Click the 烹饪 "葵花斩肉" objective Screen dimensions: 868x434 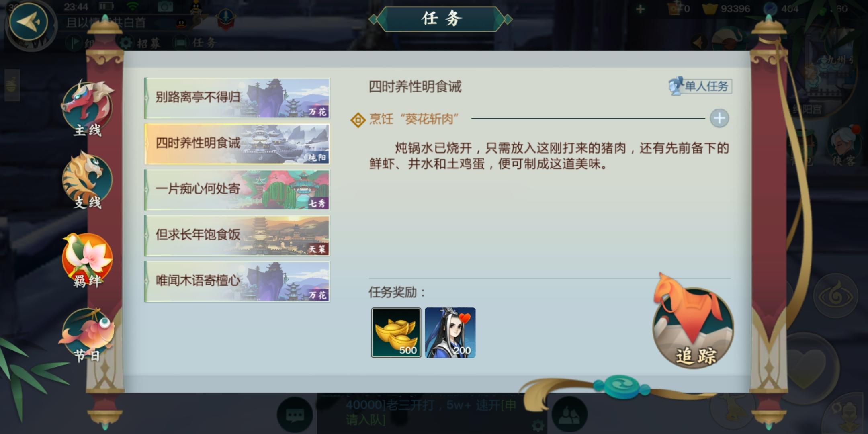click(x=414, y=119)
